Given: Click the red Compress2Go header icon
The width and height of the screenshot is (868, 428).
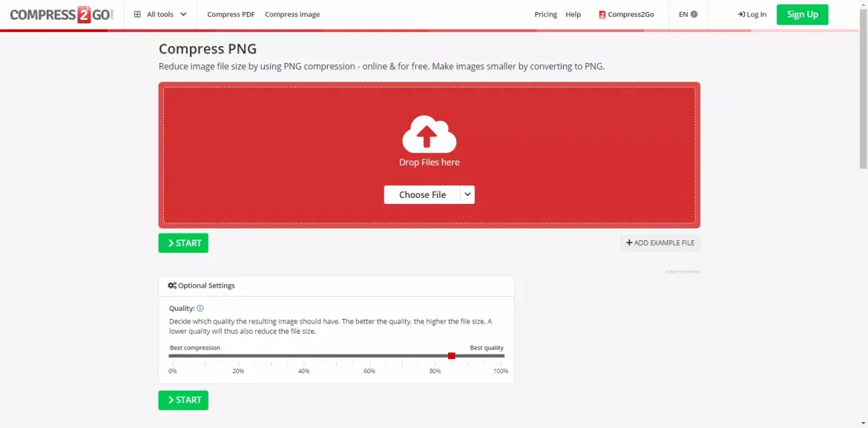Looking at the screenshot, I should [x=602, y=15].
